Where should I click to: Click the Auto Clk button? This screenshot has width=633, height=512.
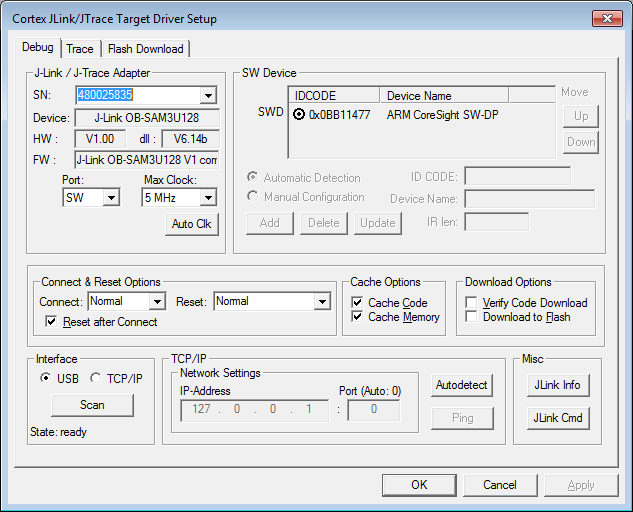[x=192, y=224]
